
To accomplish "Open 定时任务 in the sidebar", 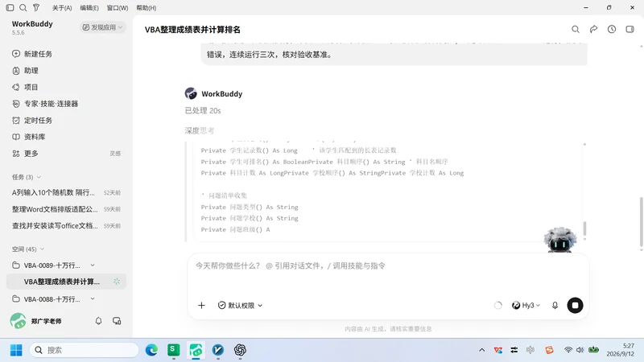I will coord(32,120).
